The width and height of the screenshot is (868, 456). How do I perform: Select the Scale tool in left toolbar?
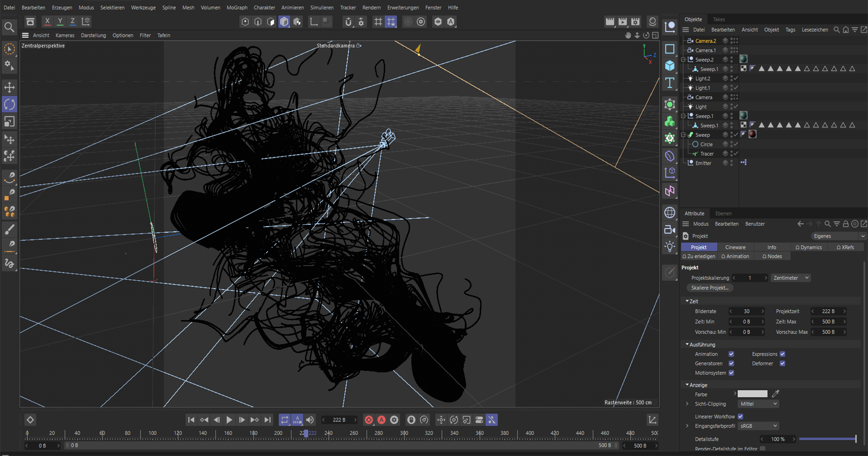(x=9, y=122)
